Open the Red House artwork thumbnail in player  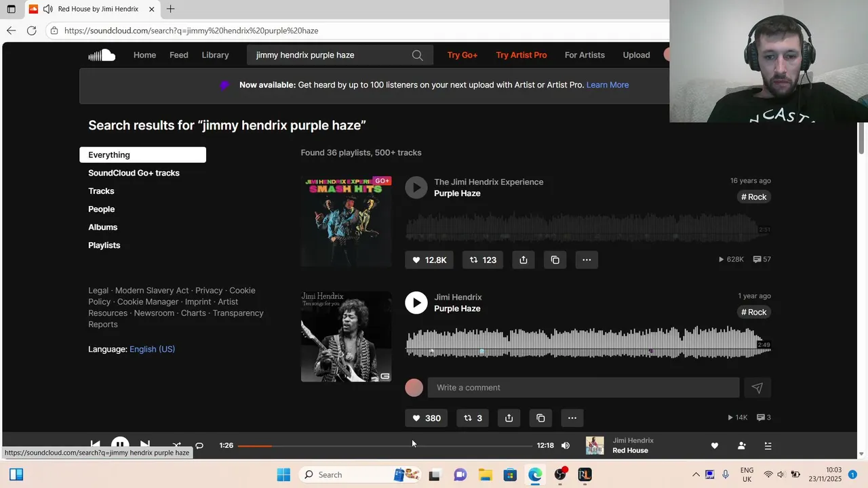[595, 445]
